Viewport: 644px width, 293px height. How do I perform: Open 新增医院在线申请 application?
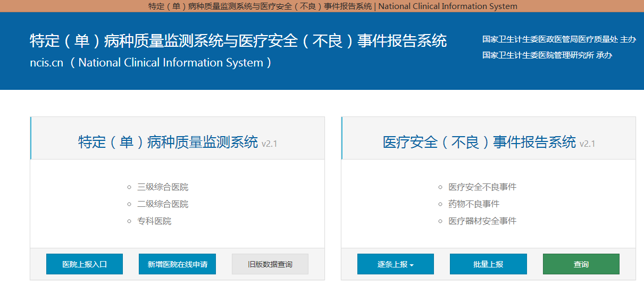(177, 264)
